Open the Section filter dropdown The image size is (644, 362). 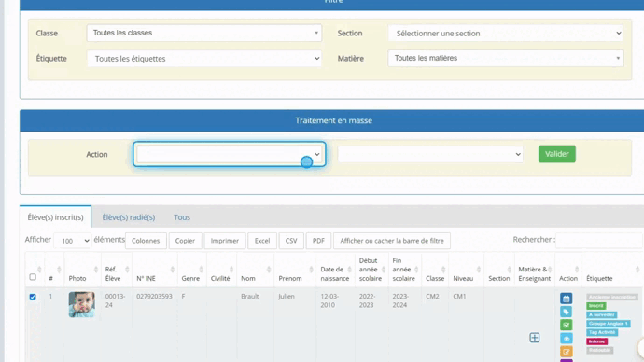pos(506,34)
